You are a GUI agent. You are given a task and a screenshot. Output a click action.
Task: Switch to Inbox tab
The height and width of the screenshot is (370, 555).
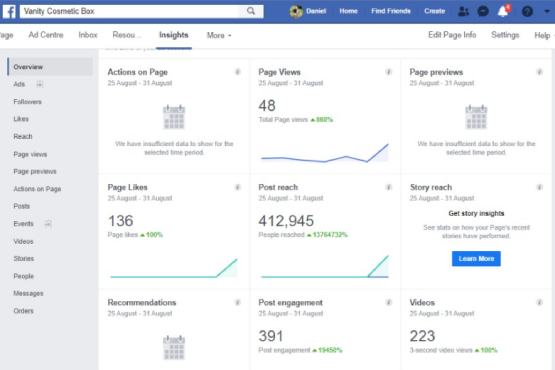pyautogui.click(x=88, y=35)
